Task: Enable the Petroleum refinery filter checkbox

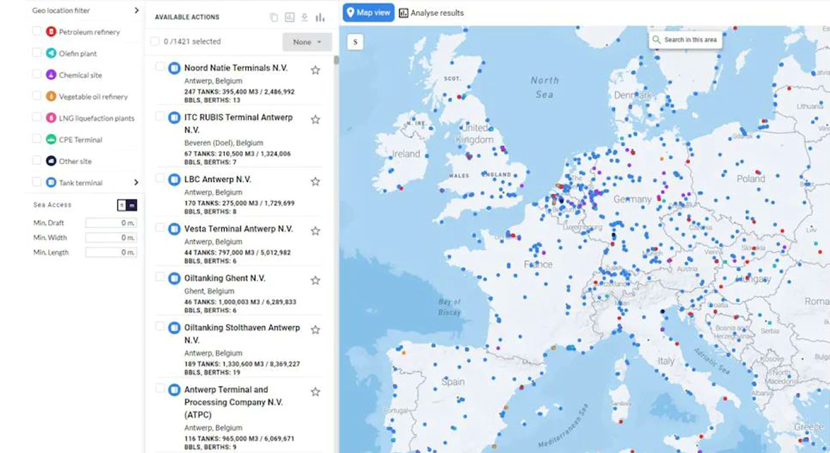Action: point(37,31)
